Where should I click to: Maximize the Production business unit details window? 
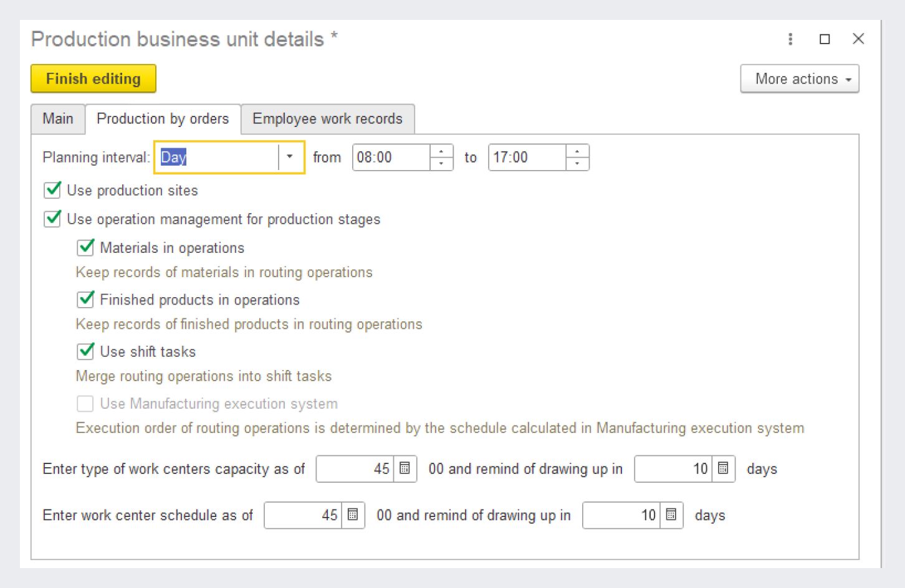pos(825,39)
